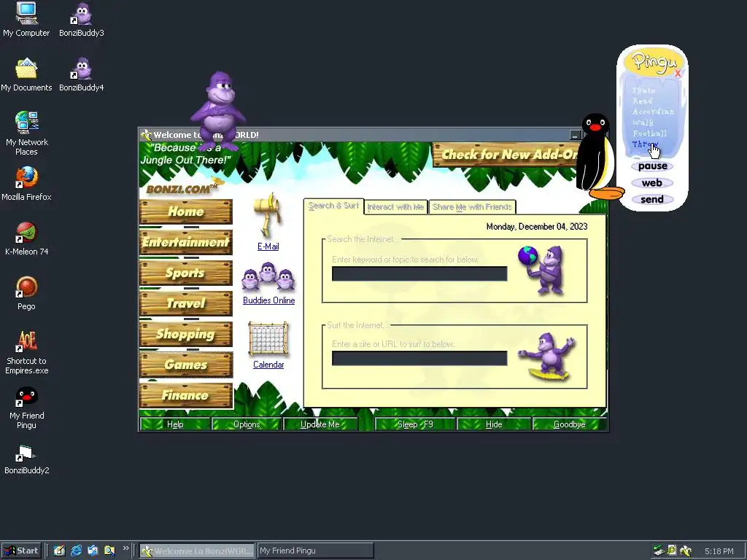Choose Read in the Pingu menu
This screenshot has width=747, height=560.
point(642,101)
